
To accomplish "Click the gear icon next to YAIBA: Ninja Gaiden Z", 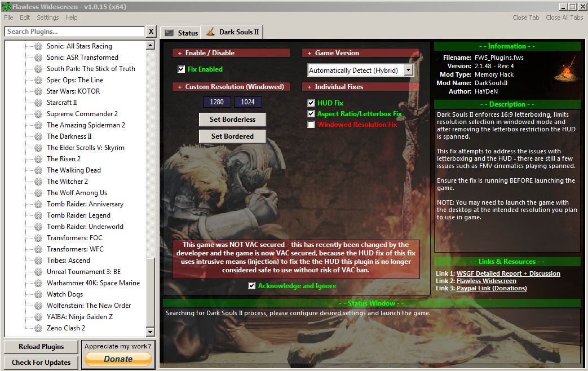I will (x=38, y=317).
